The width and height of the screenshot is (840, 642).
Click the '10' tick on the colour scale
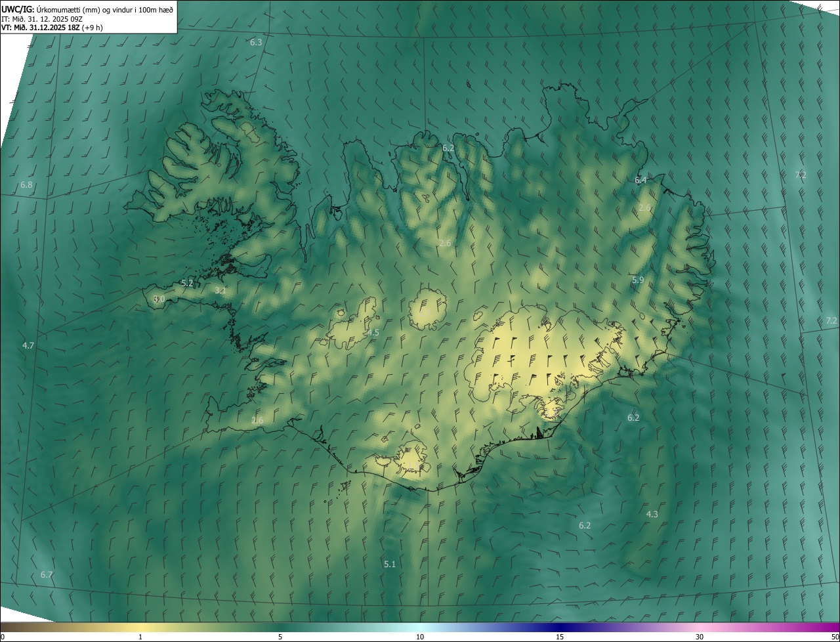coord(420,637)
